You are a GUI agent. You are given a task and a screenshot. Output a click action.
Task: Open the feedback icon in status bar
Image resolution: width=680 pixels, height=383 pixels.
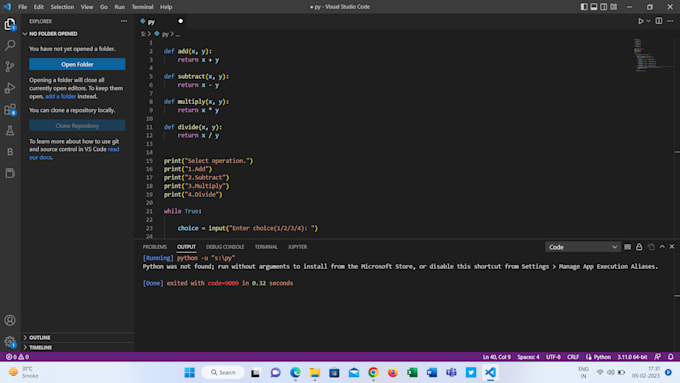(657, 357)
